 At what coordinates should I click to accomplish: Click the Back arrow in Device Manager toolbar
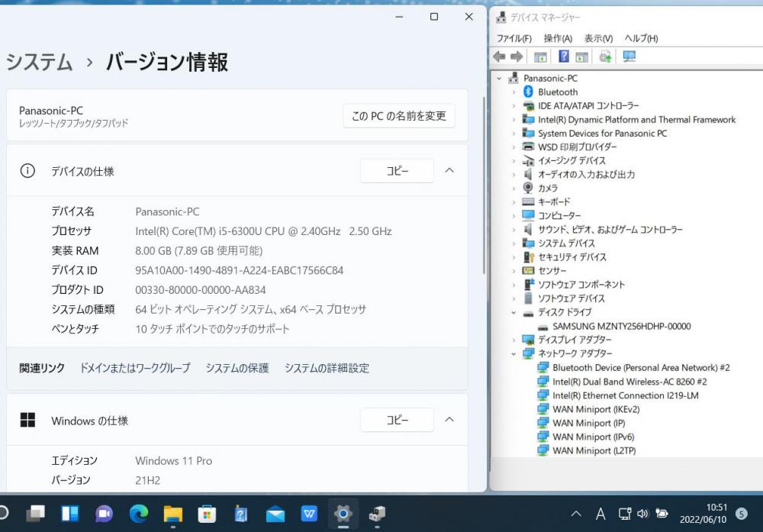click(x=499, y=56)
